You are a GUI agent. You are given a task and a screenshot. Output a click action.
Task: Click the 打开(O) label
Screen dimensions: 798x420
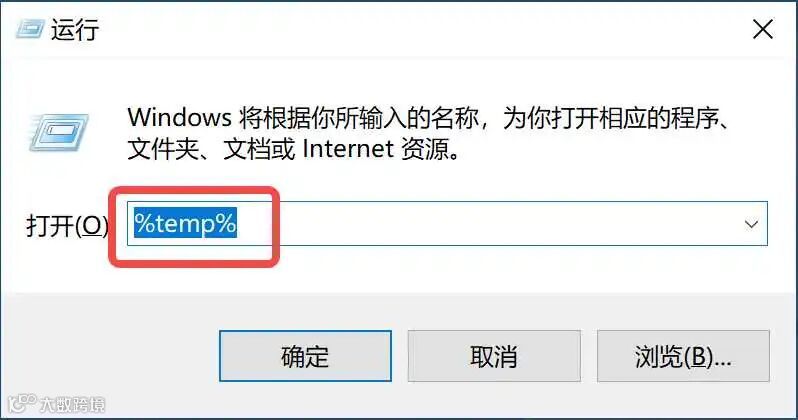[x=67, y=225]
